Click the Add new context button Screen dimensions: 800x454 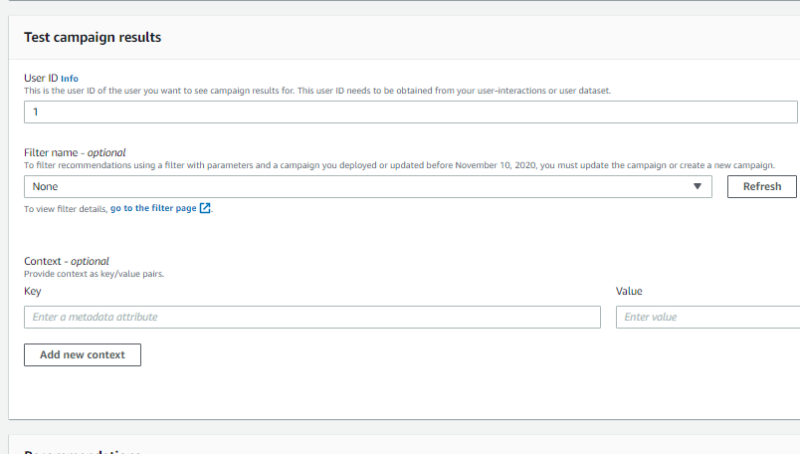tap(82, 355)
